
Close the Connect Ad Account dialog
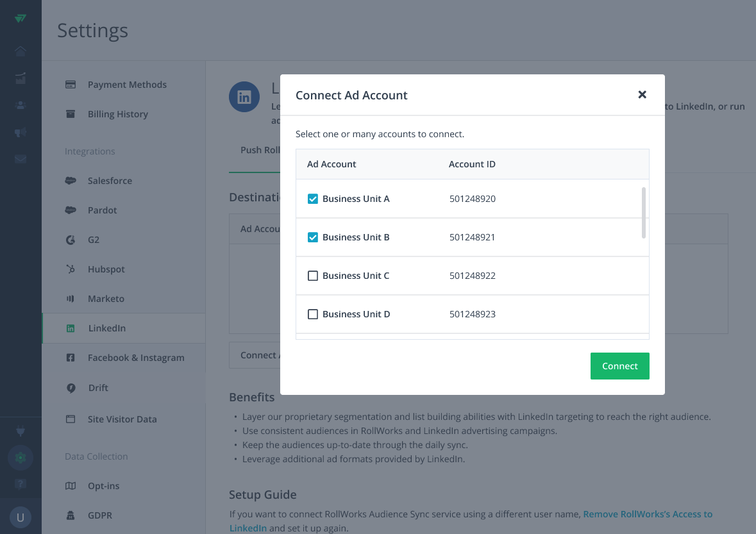[643, 94]
